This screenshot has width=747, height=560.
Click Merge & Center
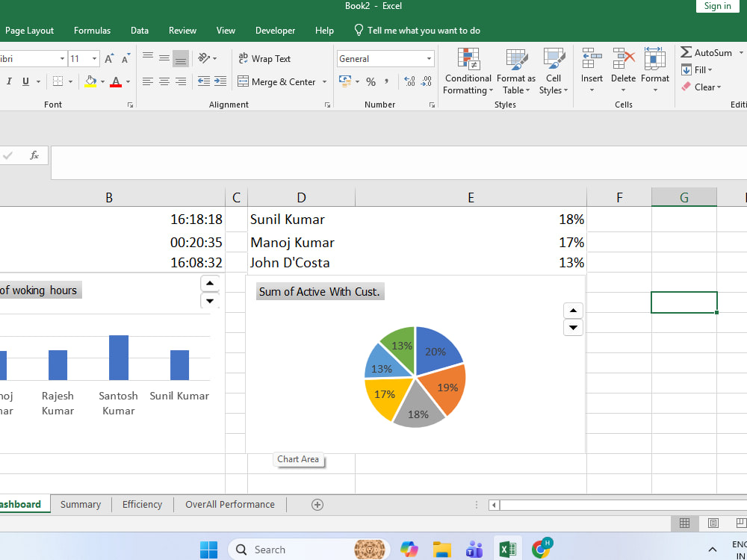277,82
